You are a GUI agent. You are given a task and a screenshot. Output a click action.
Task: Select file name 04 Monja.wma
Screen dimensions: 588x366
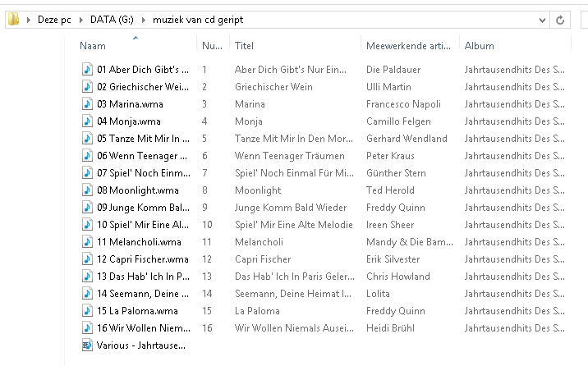pyautogui.click(x=129, y=121)
